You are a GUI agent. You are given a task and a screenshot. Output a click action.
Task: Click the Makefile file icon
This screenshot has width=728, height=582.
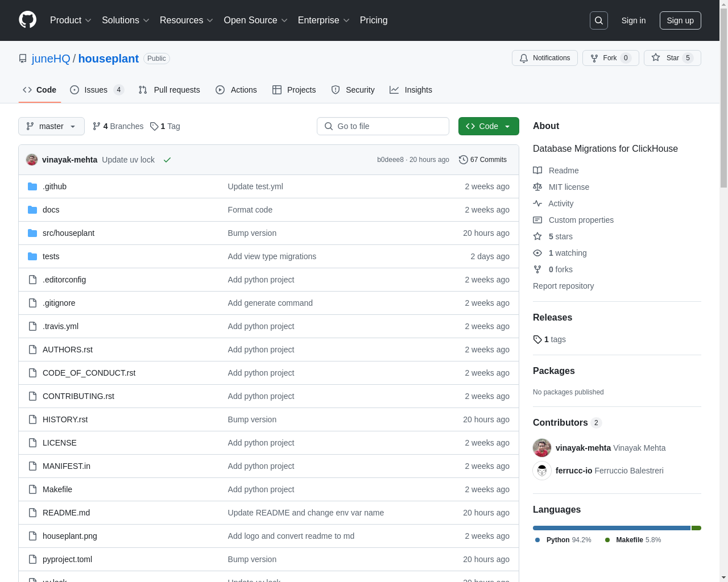[32, 489]
